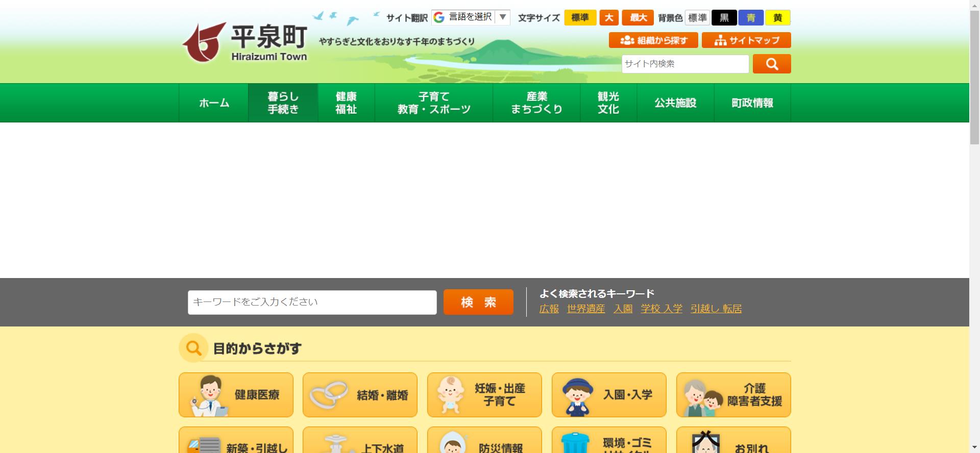
Task: Set text size to 標準
Action: pos(580,18)
